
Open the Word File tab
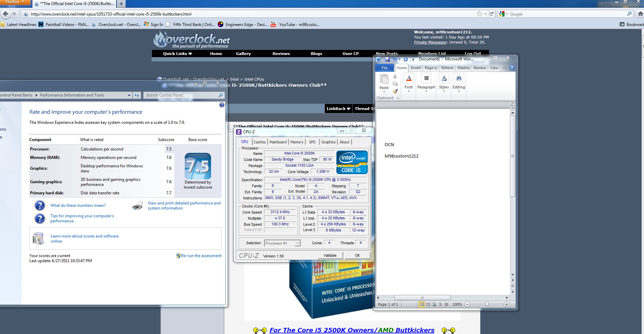click(x=385, y=68)
